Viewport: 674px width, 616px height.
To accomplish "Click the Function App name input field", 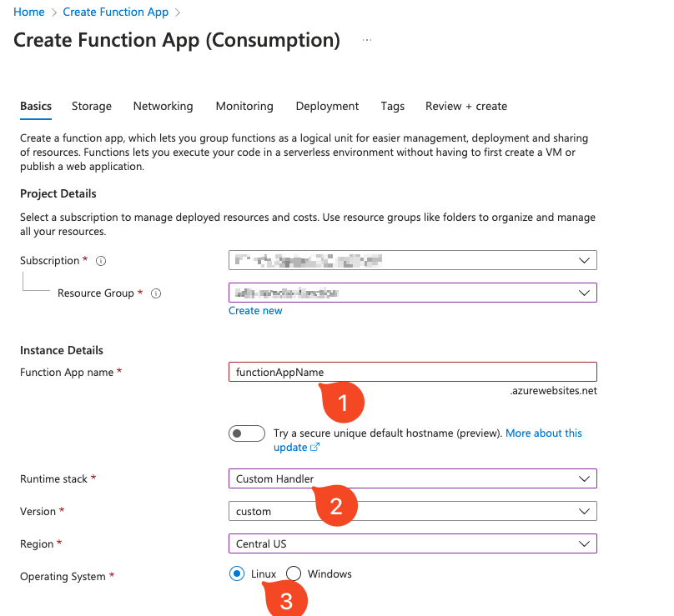I will (x=413, y=372).
